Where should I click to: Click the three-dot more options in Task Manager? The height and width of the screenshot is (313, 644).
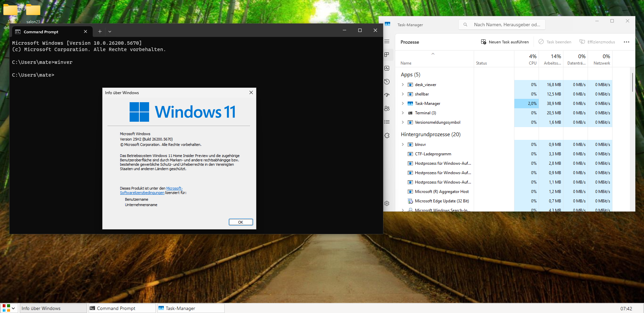(627, 42)
